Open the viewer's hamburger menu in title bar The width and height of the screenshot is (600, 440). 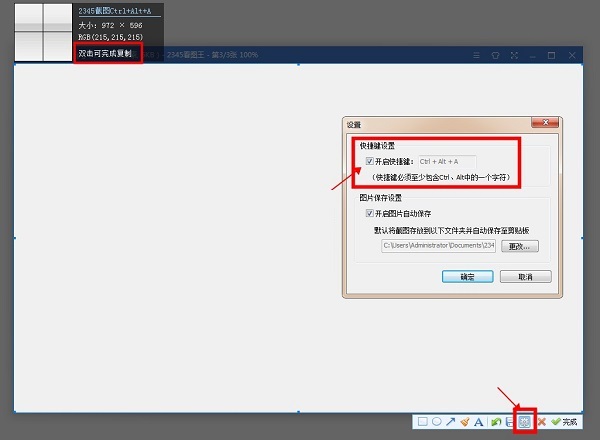point(477,55)
